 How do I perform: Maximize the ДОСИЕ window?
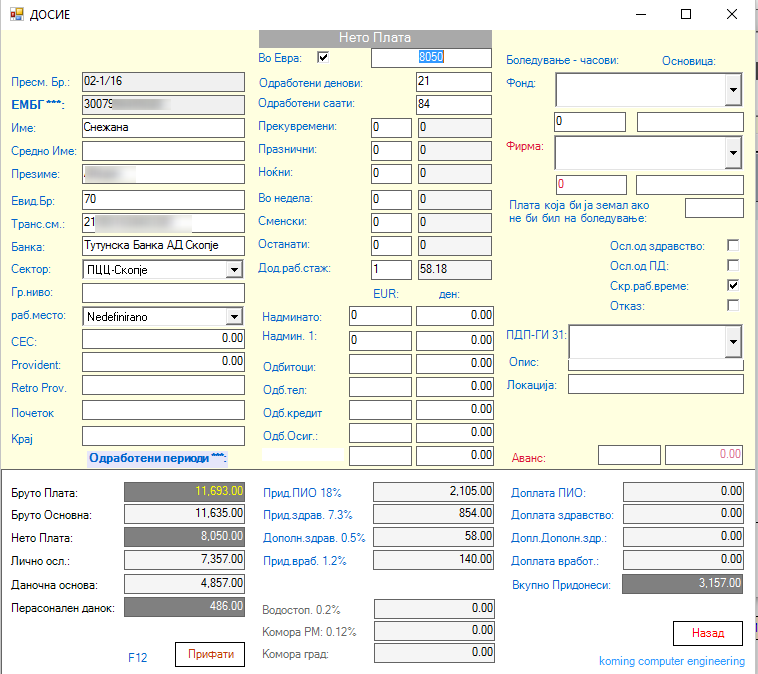tap(686, 15)
